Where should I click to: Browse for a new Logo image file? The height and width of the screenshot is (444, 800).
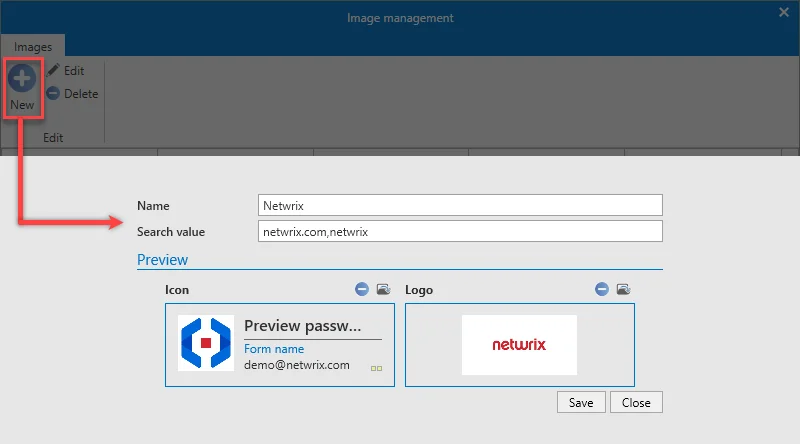[x=623, y=289]
